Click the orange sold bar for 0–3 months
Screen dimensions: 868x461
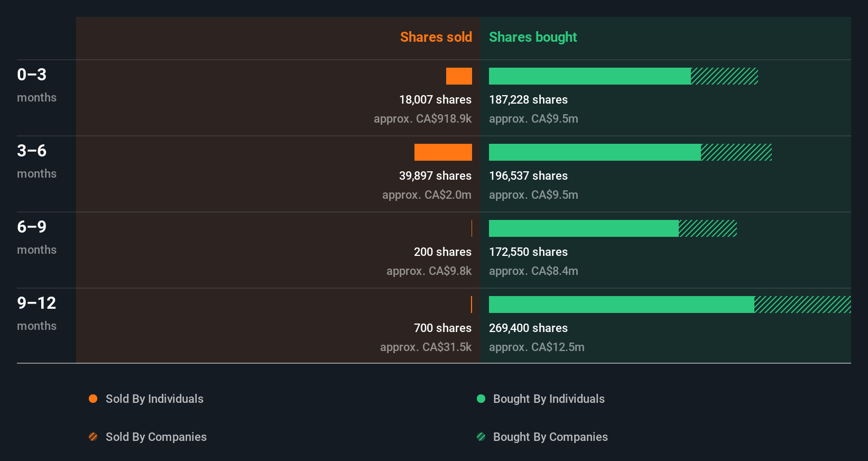[x=459, y=76]
